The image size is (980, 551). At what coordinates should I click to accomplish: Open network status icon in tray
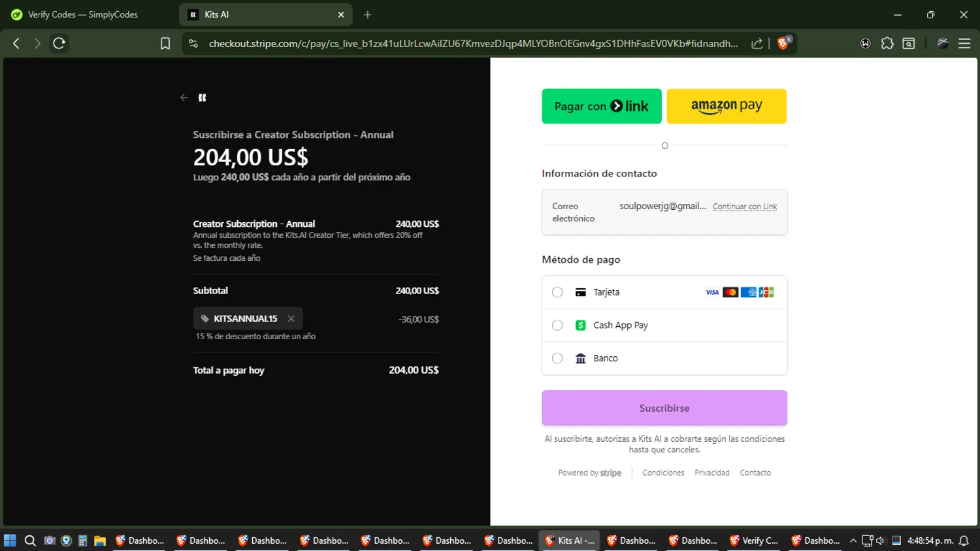click(867, 541)
